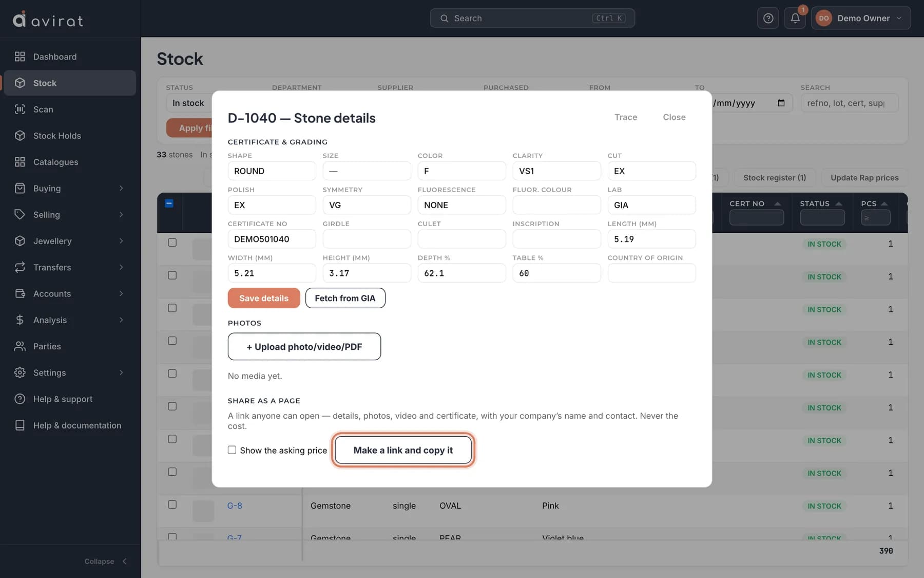This screenshot has width=924, height=578.
Task: Collapse the sidebar using Collapse control
Action: [106, 561]
